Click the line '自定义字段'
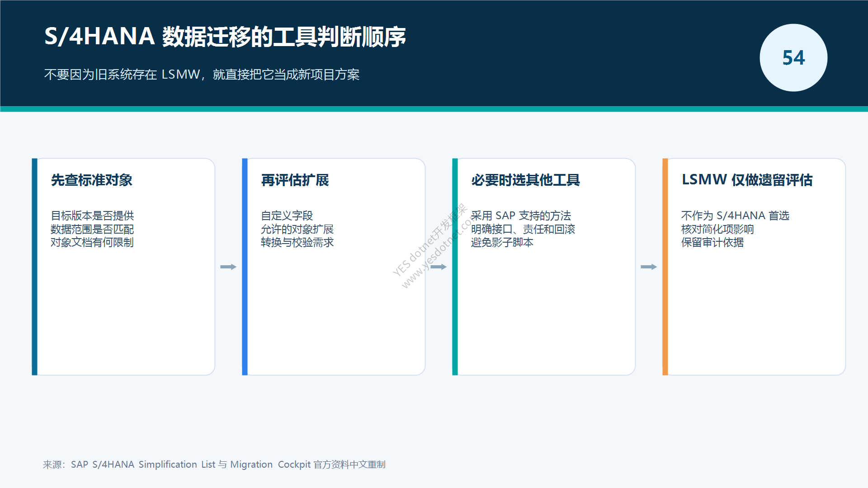Viewport: 868px width, 488px height. click(x=287, y=216)
